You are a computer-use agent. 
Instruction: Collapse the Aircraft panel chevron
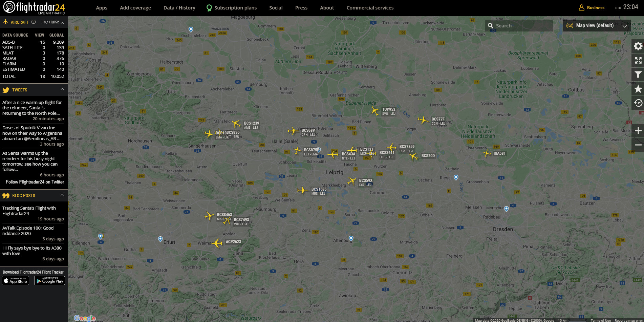tap(62, 22)
